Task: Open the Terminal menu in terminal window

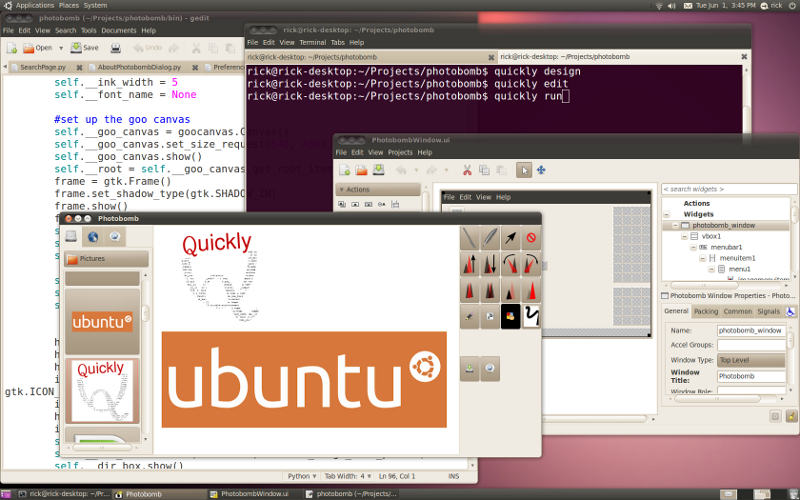Action: point(312,42)
